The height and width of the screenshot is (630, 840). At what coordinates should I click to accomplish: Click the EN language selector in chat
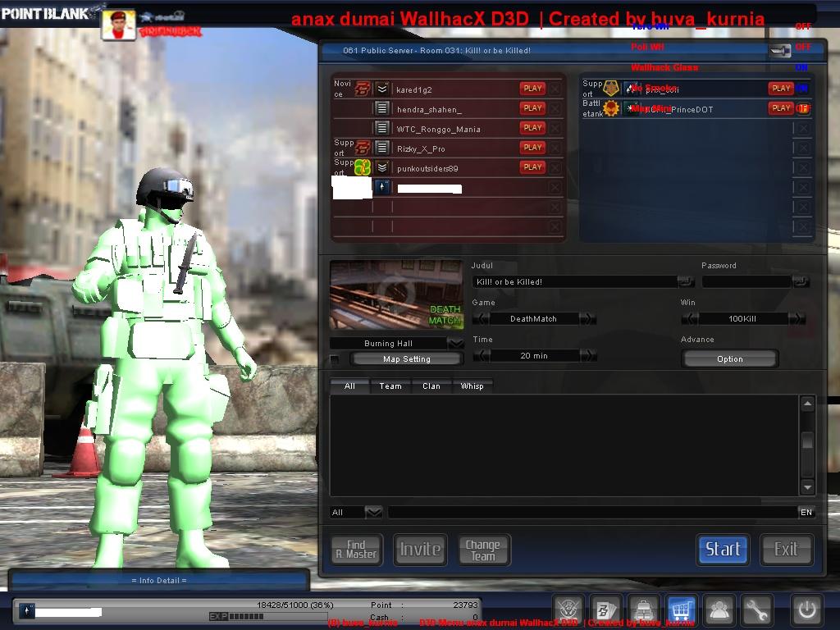click(x=806, y=512)
